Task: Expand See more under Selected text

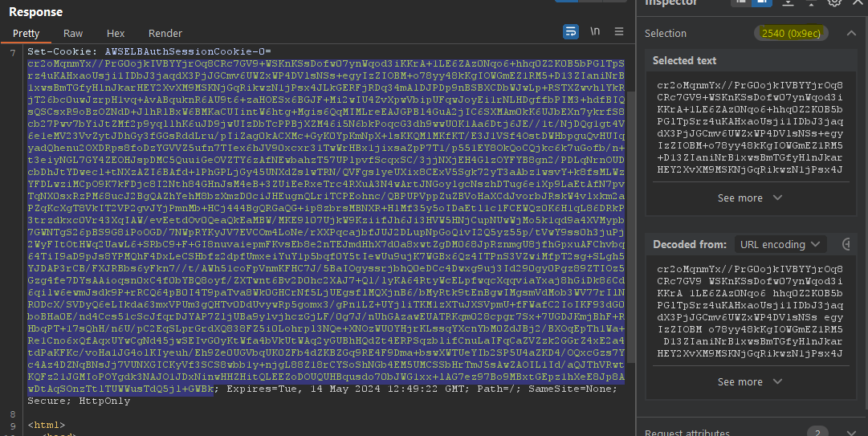Action: click(749, 198)
